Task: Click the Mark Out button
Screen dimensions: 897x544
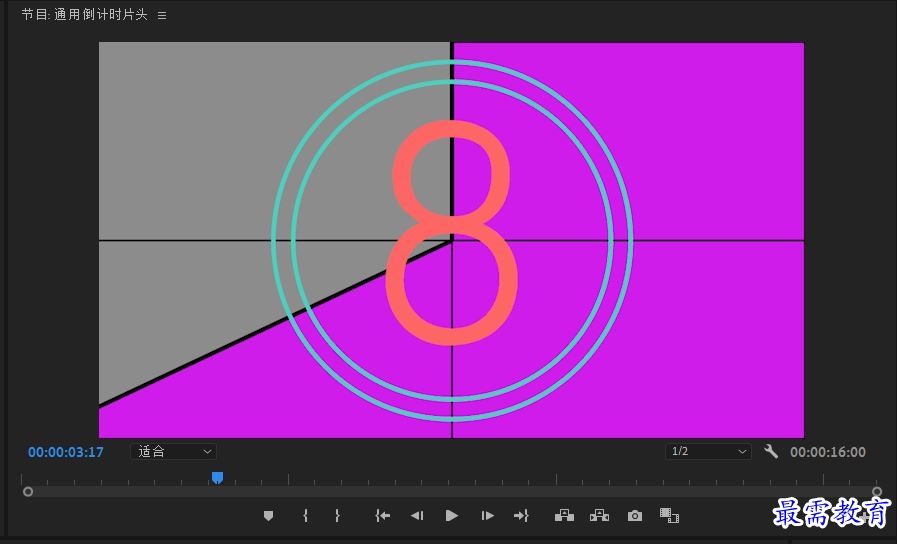Action: [338, 516]
